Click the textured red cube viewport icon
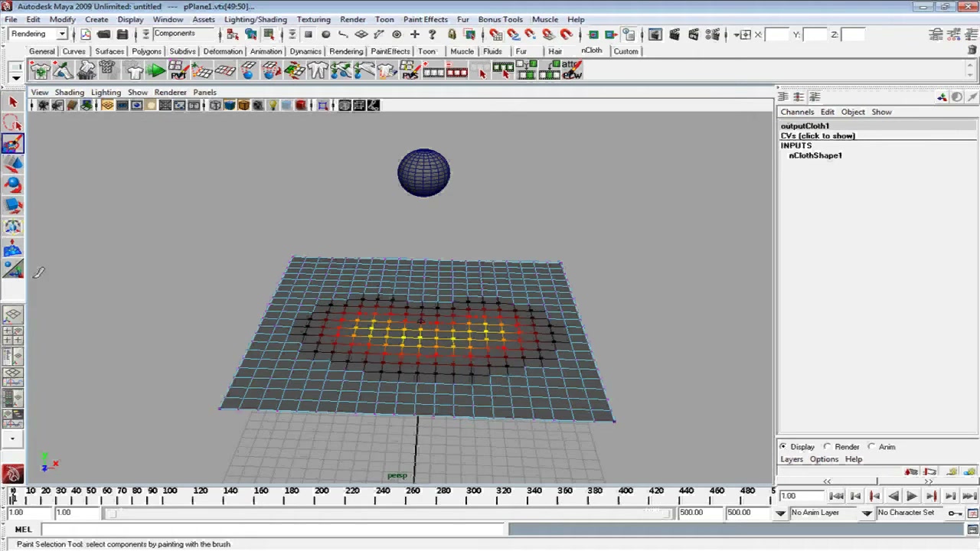The image size is (980, 551). pyautogui.click(x=301, y=106)
